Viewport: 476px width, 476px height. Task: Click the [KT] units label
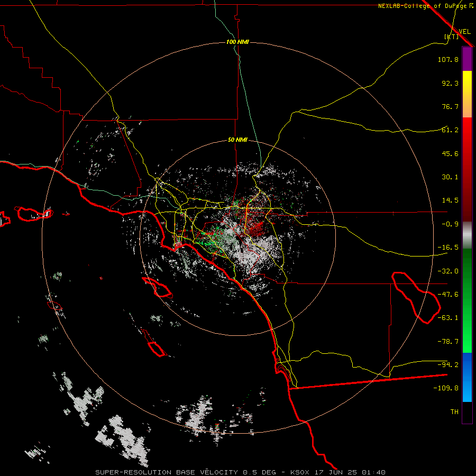pos(452,36)
